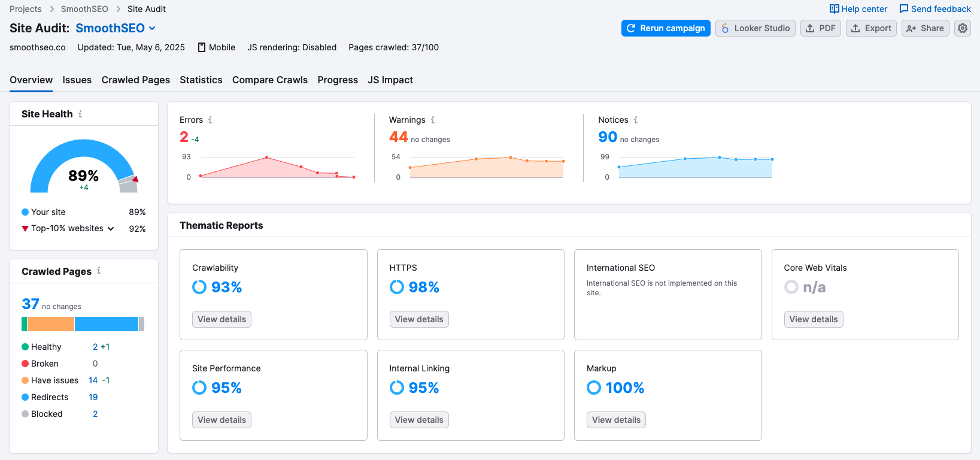The height and width of the screenshot is (460, 980).
Task: Click the Help center link
Action: click(858, 9)
